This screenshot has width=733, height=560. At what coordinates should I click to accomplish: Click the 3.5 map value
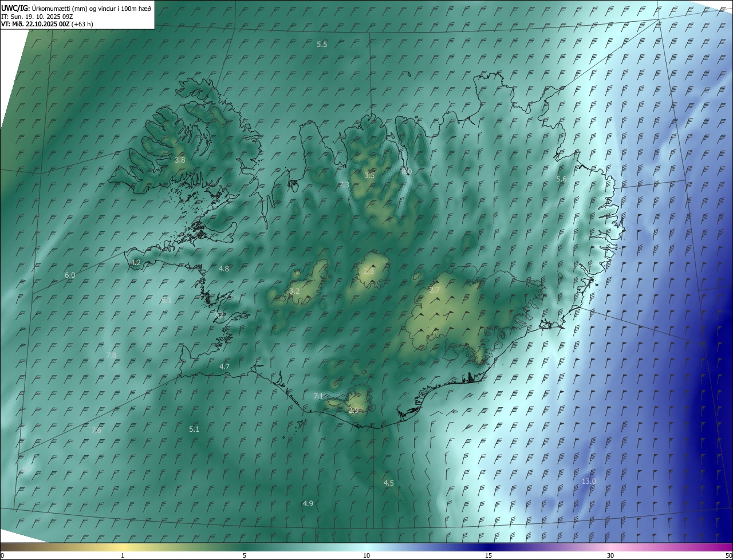pos(369,175)
